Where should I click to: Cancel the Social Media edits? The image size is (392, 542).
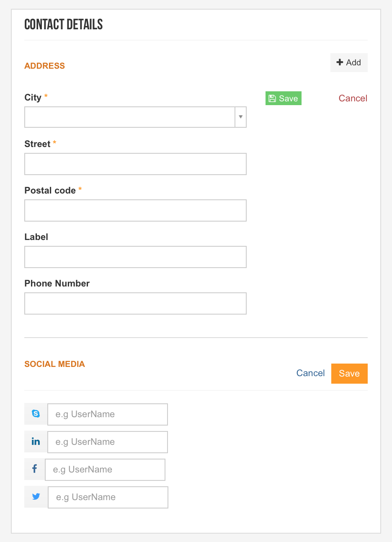tap(311, 373)
